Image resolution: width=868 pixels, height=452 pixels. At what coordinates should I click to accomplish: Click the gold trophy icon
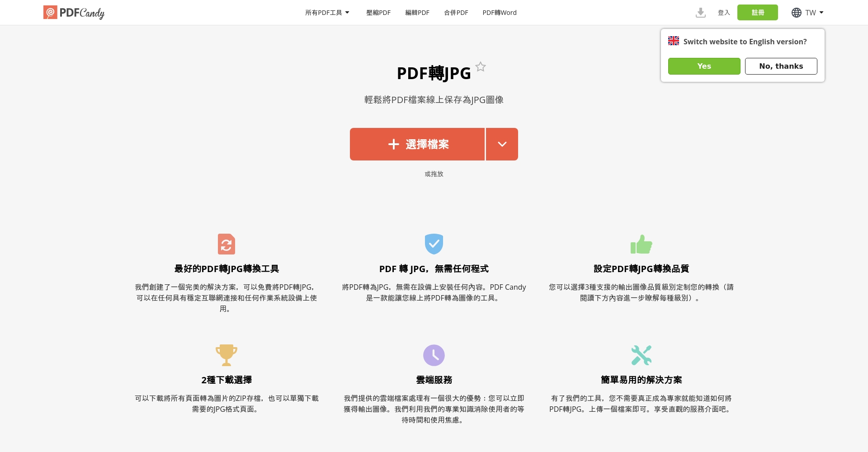click(x=226, y=355)
